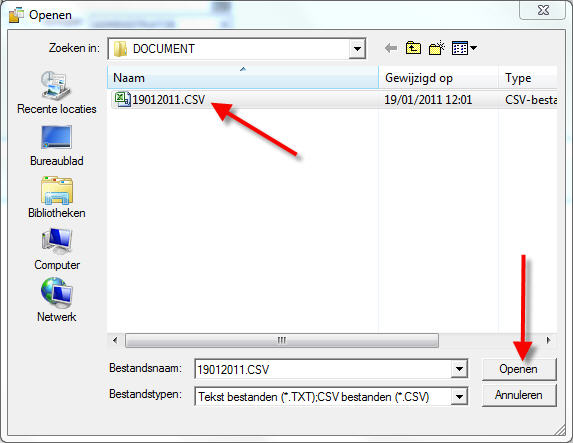Screen dimensions: 573x443
Task: Create a new folder with the toolbar icon
Action: click(436, 48)
